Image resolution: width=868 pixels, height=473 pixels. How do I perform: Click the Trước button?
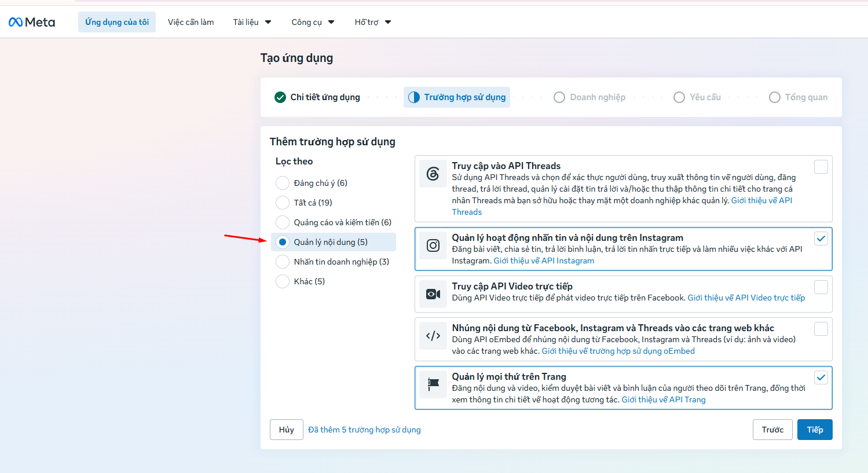pos(772,430)
